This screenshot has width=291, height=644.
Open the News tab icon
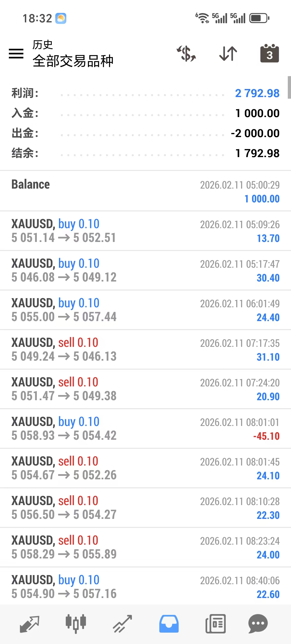215,624
